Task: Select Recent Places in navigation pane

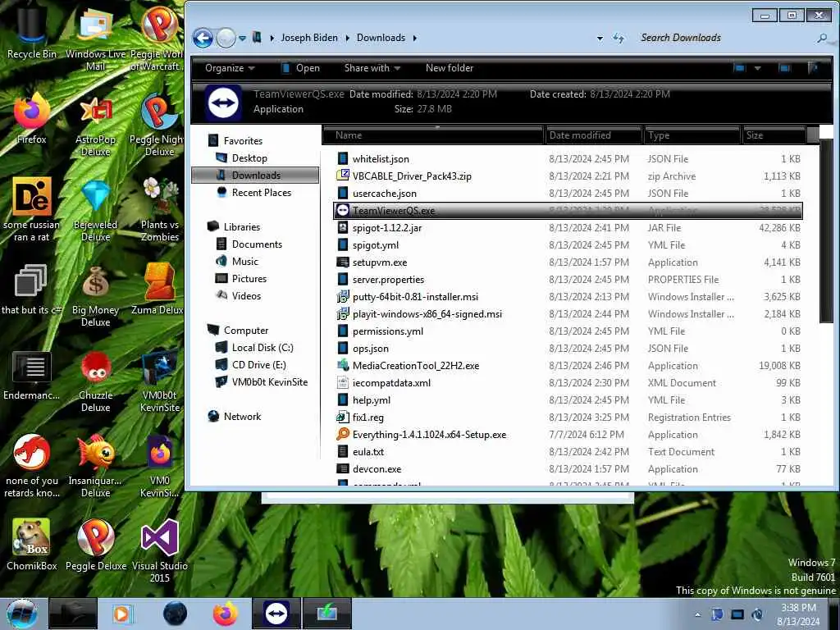Action: tap(261, 192)
